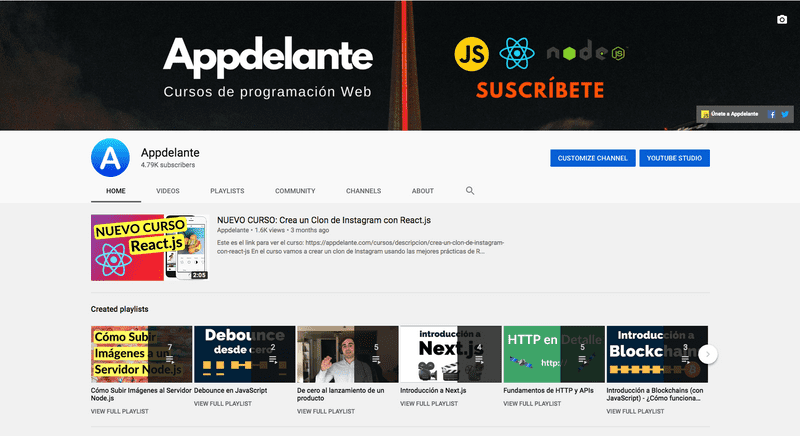Click the camera icon to change banner
800x436 pixels.
(x=782, y=19)
